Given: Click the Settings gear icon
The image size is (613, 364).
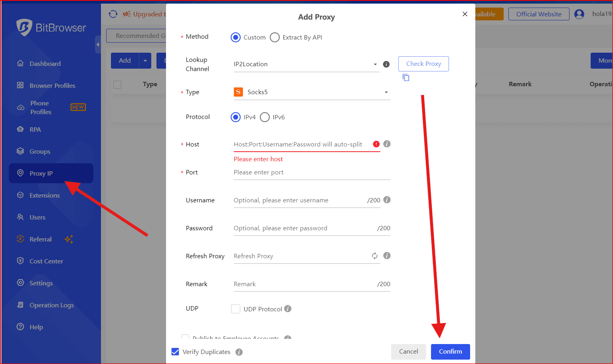Looking at the screenshot, I should [x=20, y=283].
